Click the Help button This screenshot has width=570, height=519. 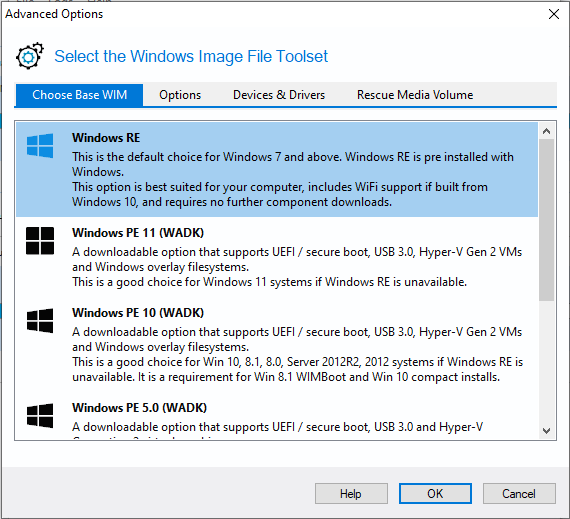click(351, 494)
